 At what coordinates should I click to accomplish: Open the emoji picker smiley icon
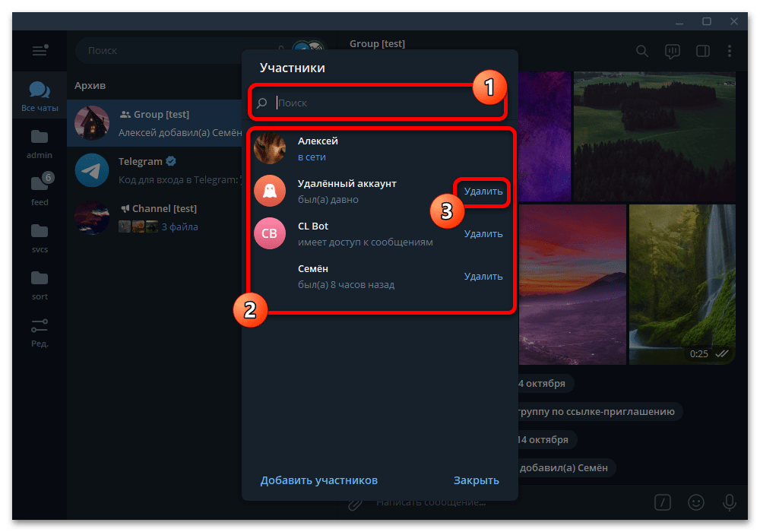[696, 502]
